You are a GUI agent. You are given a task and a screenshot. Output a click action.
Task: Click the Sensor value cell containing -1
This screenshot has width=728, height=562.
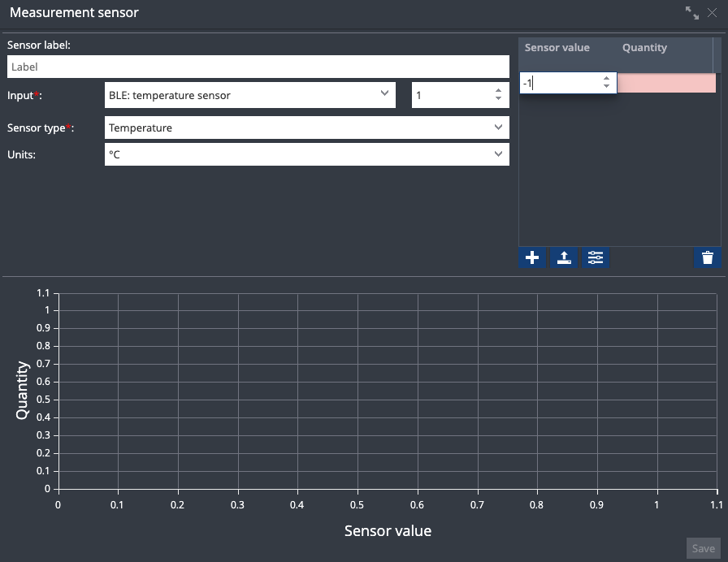(x=567, y=83)
